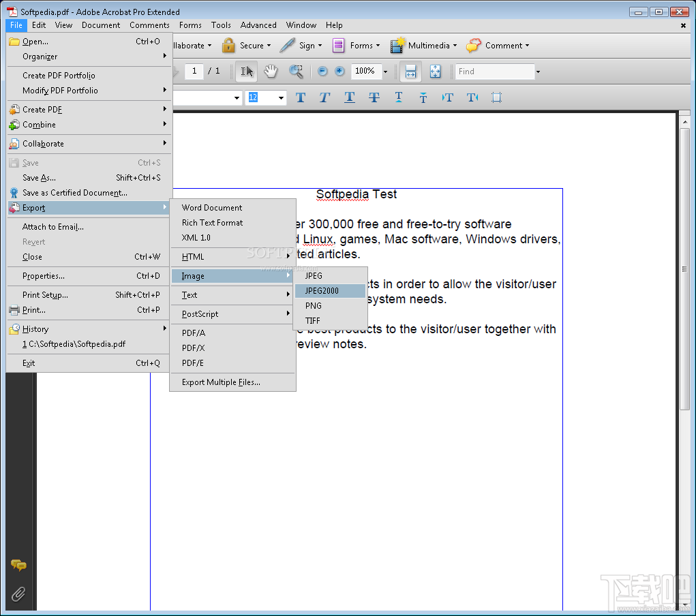This screenshot has width=696, height=616.
Task: Select the Marquee Zoom tool
Action: pyautogui.click(x=295, y=72)
